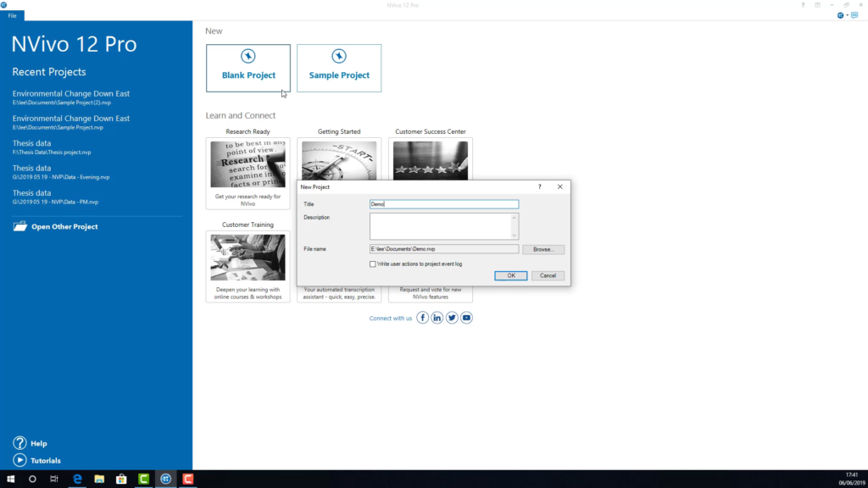Open Cortana search circle in taskbar
Viewport: 868px width, 488px height.
point(32,480)
